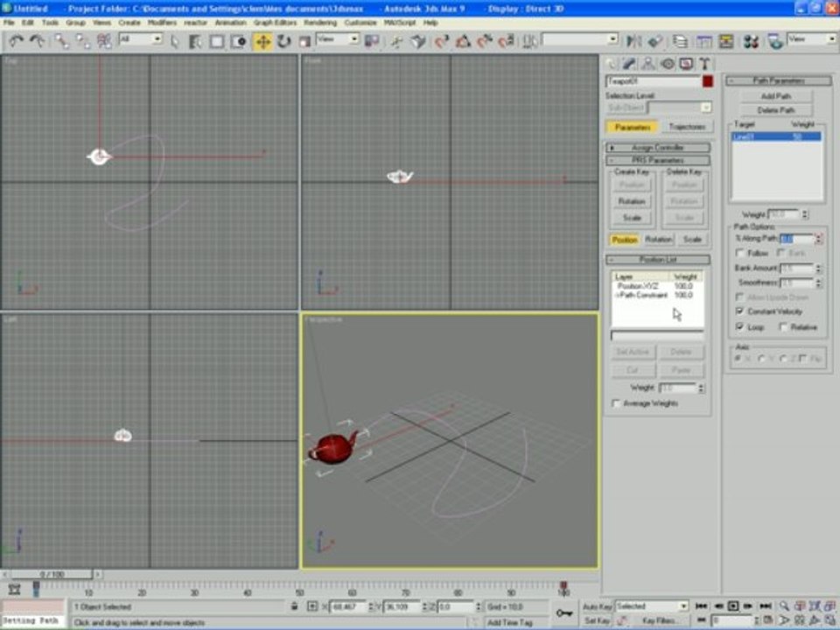This screenshot has height=630, width=840.
Task: Enable the Follow checkbox
Action: (740, 253)
